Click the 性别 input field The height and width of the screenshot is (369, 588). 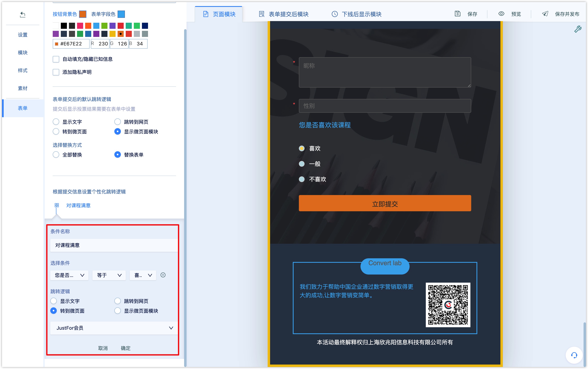(x=385, y=106)
